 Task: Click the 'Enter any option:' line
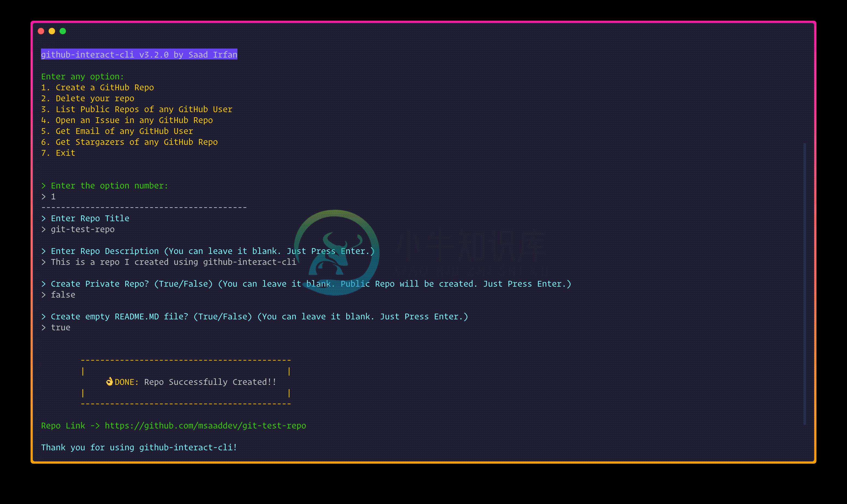[x=83, y=76]
